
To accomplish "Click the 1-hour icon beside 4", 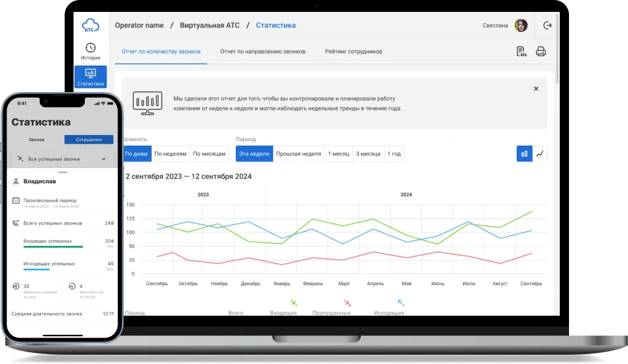I will [x=72, y=286].
